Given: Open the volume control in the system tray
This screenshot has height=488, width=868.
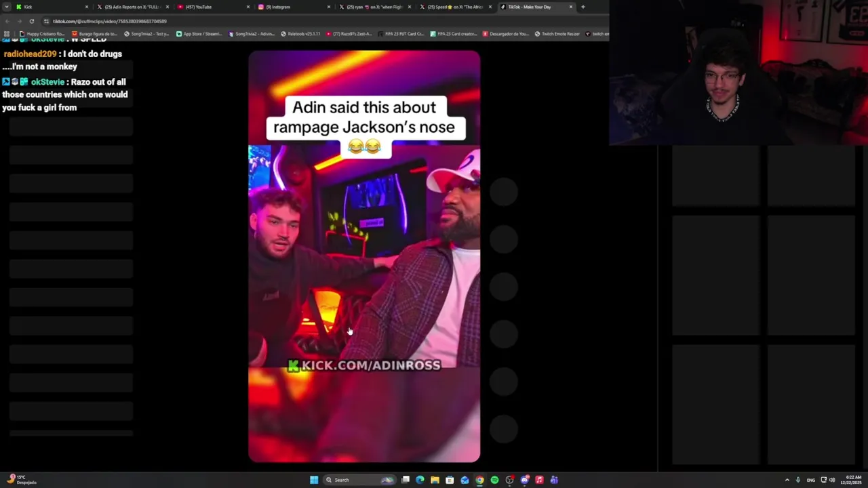Looking at the screenshot, I should [x=832, y=480].
